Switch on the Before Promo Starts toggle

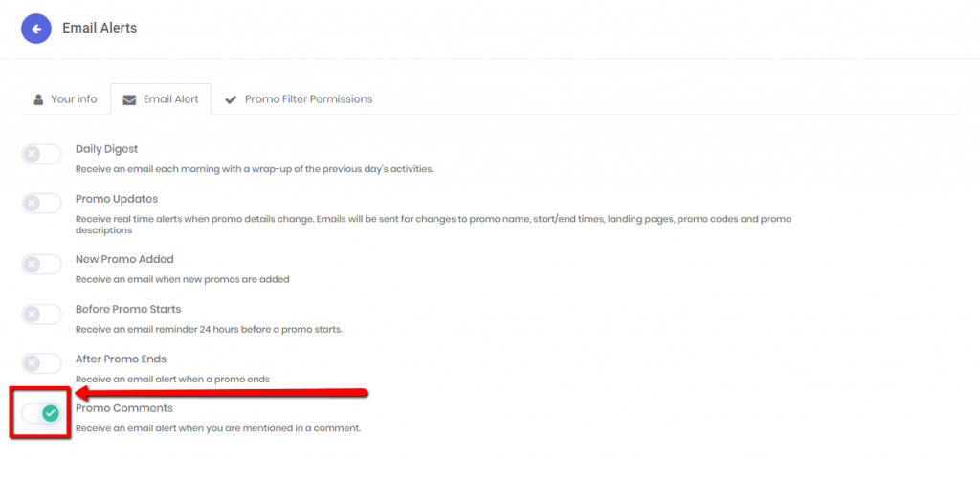click(42, 315)
